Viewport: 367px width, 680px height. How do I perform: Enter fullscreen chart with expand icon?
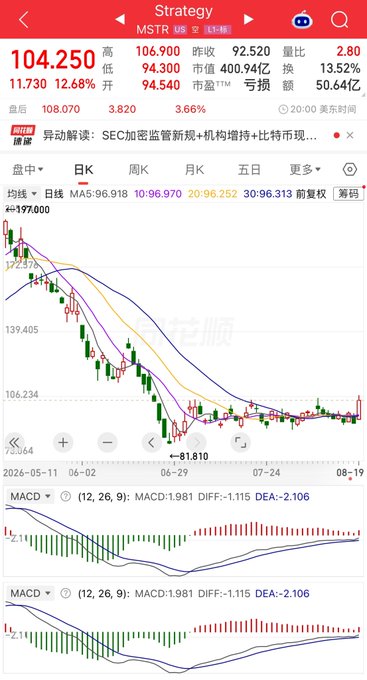click(240, 442)
